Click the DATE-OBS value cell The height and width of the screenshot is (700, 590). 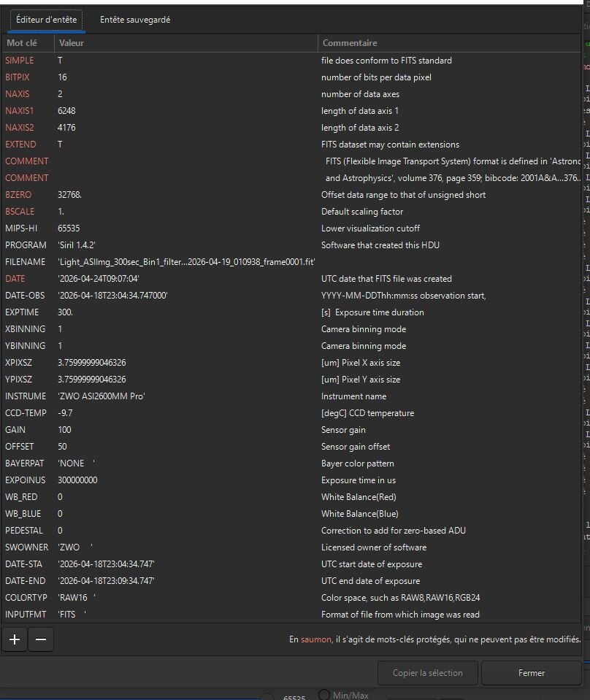tap(185, 295)
